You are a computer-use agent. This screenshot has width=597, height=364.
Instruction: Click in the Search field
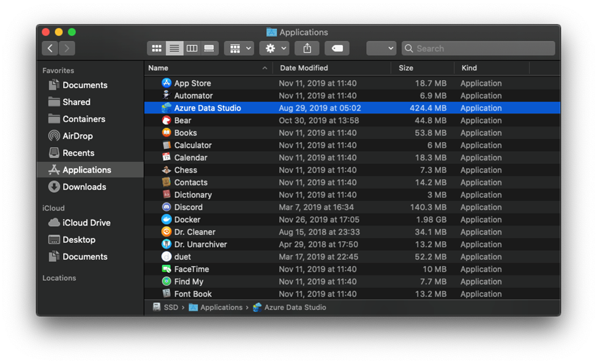pos(478,48)
